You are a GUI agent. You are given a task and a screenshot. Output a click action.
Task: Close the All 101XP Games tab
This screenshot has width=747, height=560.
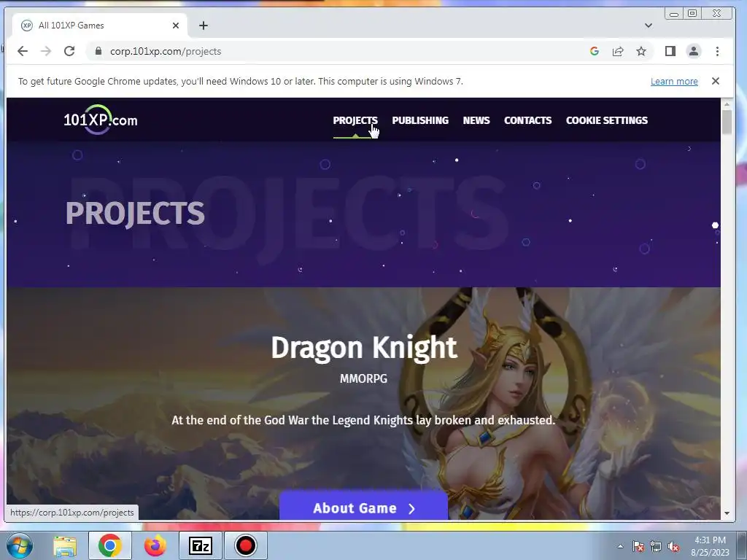pyautogui.click(x=176, y=26)
